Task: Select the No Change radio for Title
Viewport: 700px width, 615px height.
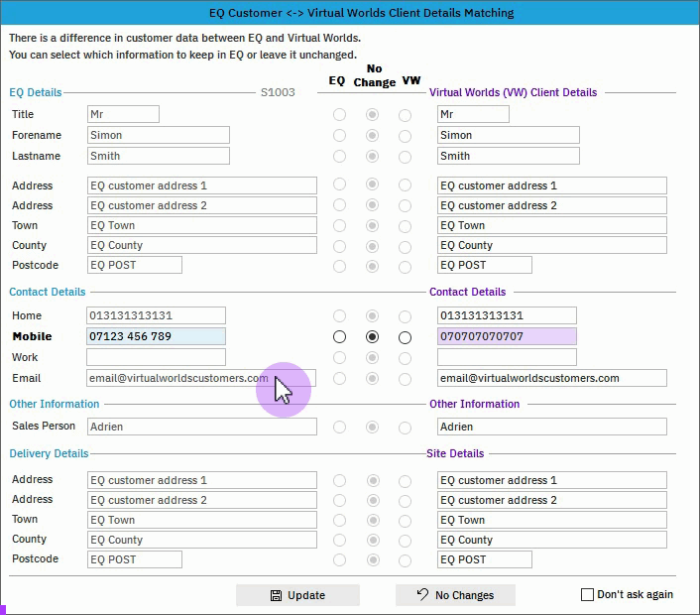Action: pyautogui.click(x=373, y=115)
